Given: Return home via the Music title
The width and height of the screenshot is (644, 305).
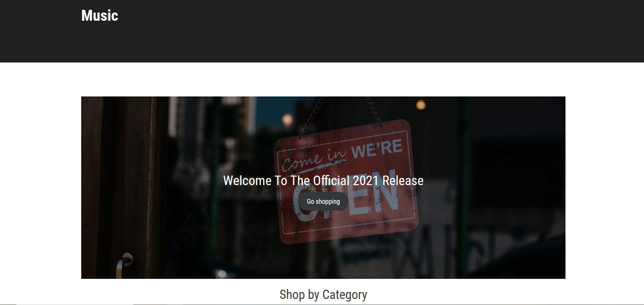Looking at the screenshot, I should tap(100, 16).
